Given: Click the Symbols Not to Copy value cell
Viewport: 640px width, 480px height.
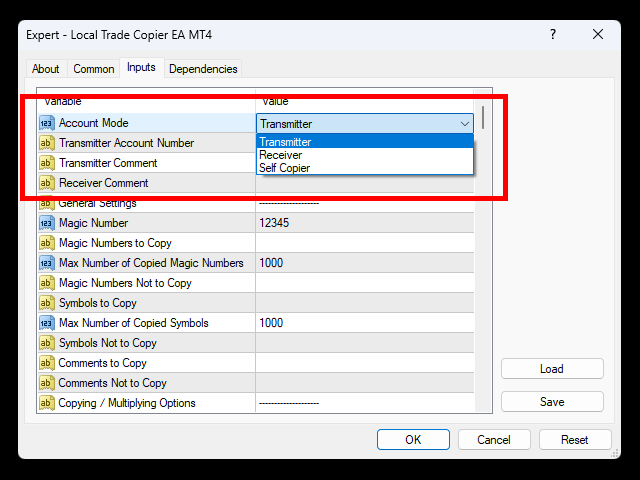Looking at the screenshot, I should (x=364, y=343).
